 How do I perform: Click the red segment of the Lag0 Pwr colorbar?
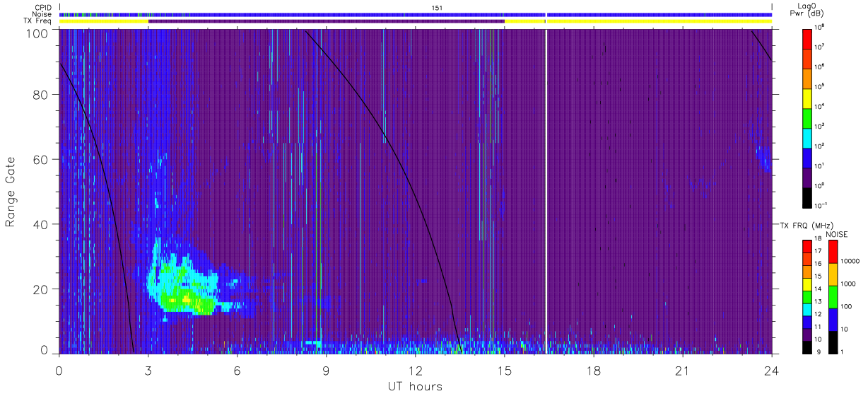pyautogui.click(x=807, y=37)
